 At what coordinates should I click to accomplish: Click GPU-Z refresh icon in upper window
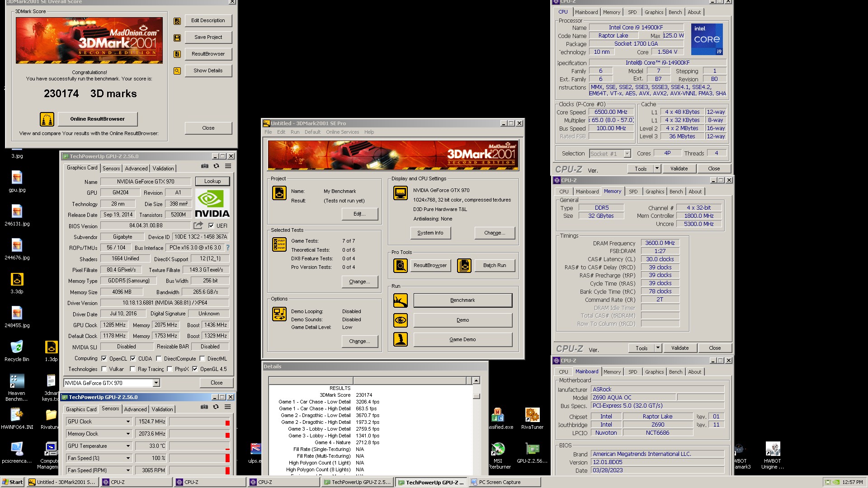pyautogui.click(x=217, y=166)
